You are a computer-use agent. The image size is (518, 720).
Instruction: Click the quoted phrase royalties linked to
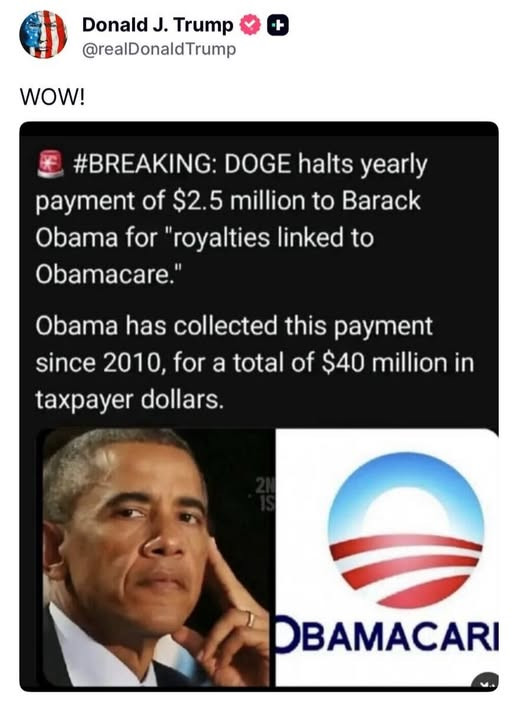(x=272, y=238)
